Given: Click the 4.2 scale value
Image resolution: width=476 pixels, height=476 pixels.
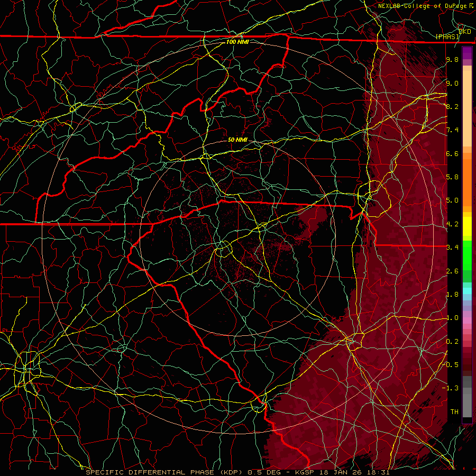Looking at the screenshot, I should (x=452, y=224).
